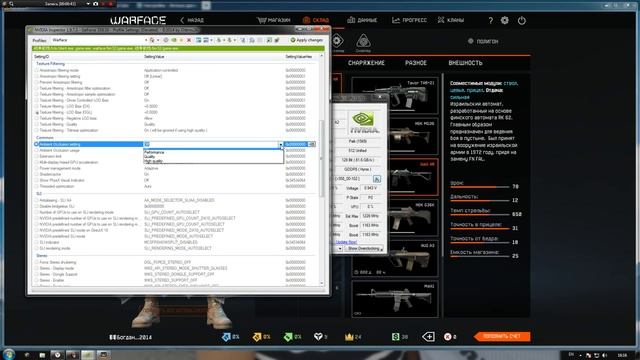
Task: Switch to the Снаряжение category tab
Action: coord(366,63)
